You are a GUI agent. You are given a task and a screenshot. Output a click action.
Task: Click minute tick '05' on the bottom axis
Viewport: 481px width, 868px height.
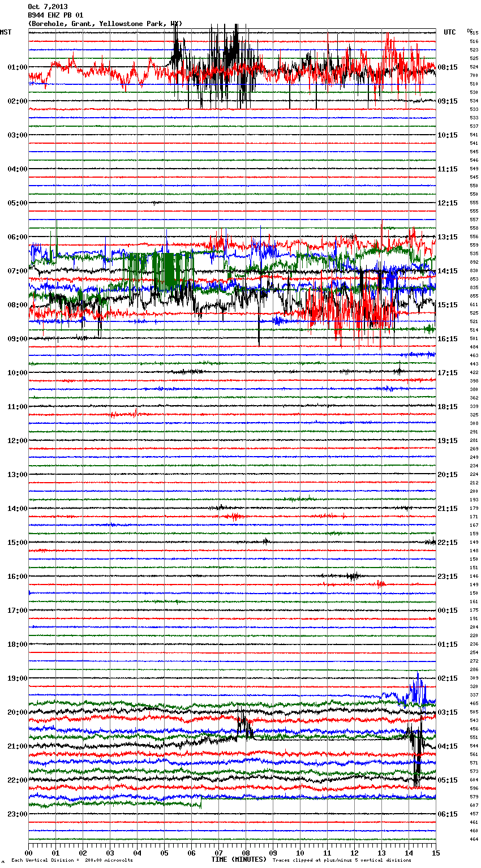pos(164,853)
